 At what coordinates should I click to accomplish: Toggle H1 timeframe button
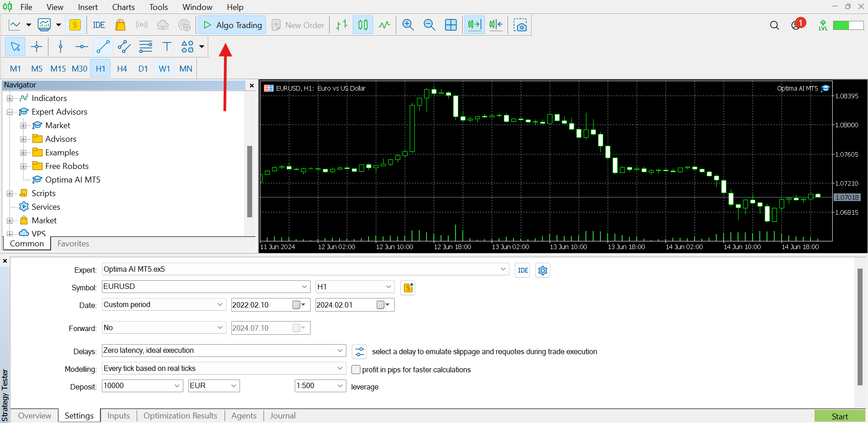[x=101, y=68]
